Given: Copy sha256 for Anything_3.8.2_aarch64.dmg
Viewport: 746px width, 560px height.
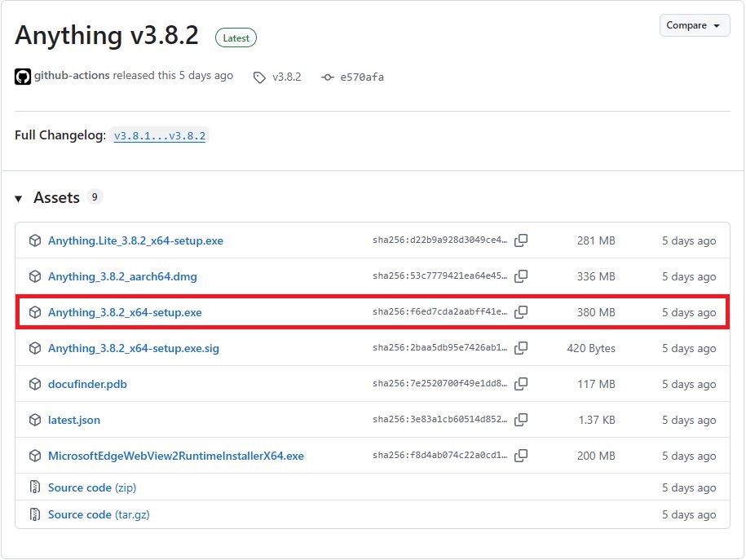Looking at the screenshot, I should click(521, 276).
